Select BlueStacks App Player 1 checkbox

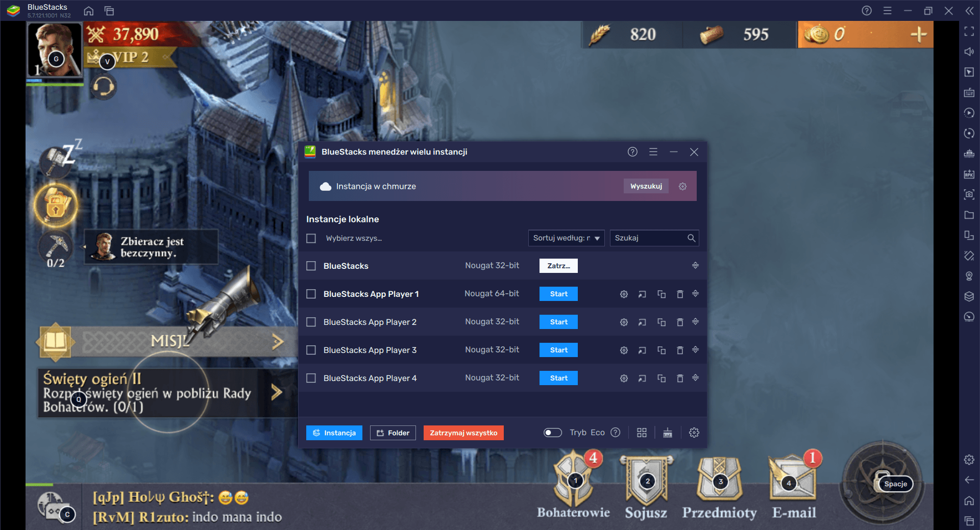(311, 294)
